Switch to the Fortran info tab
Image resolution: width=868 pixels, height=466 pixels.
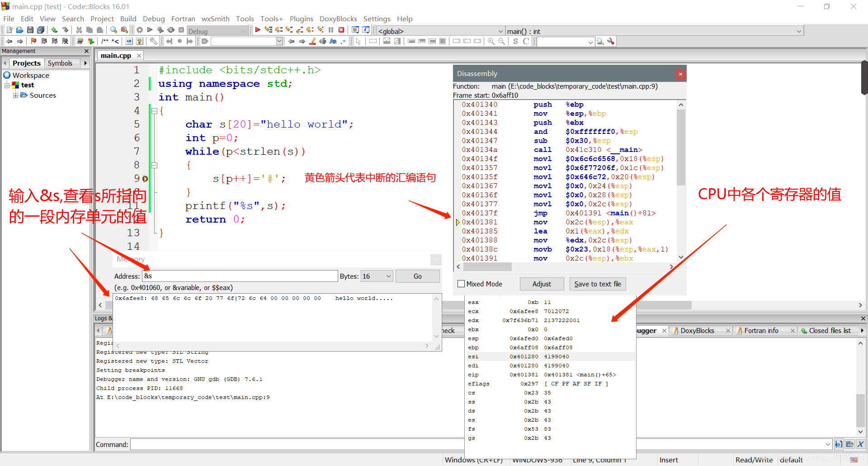(x=761, y=331)
